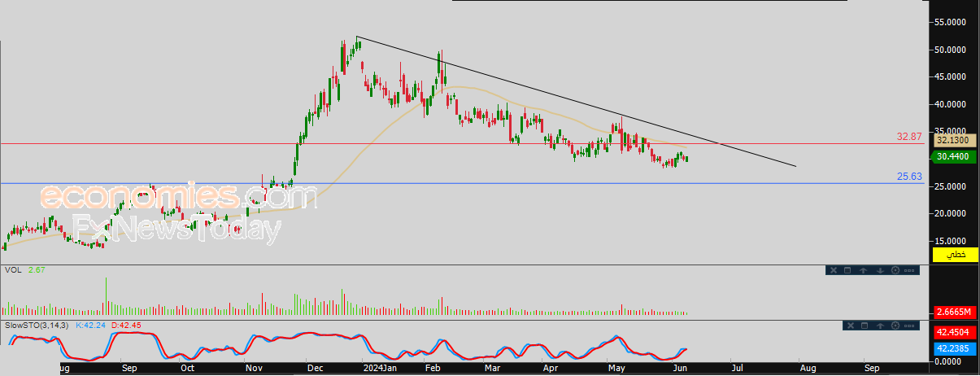Image resolution: width=980 pixels, height=376 pixels.
Task: Click the Jul date axis label
Action: (x=738, y=368)
